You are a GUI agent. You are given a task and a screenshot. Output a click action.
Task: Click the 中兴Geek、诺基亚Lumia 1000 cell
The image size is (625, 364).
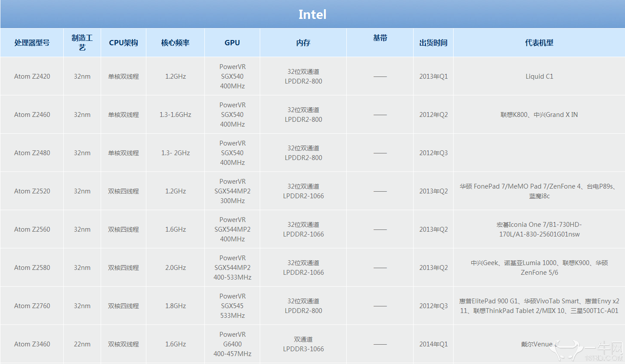tap(539, 268)
